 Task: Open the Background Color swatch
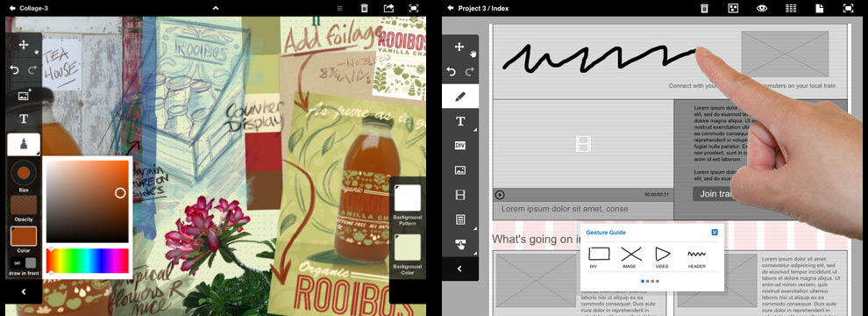click(x=408, y=248)
